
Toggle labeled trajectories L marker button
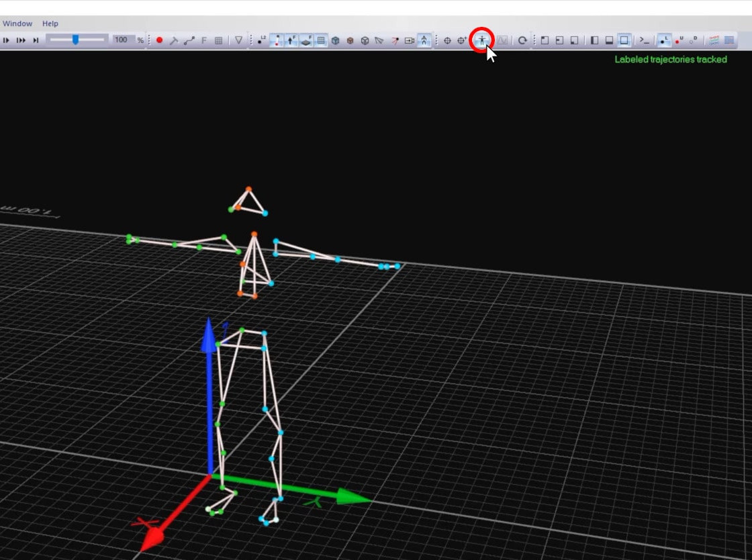664,40
